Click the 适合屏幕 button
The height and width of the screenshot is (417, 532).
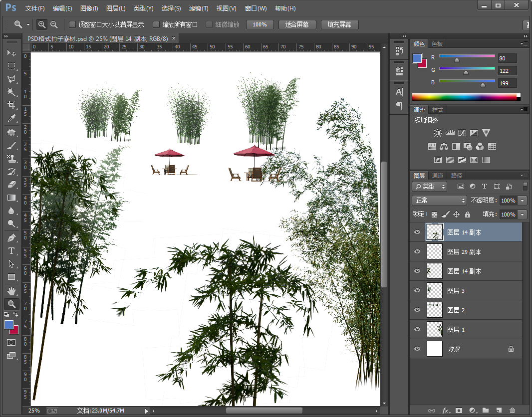[x=297, y=24]
